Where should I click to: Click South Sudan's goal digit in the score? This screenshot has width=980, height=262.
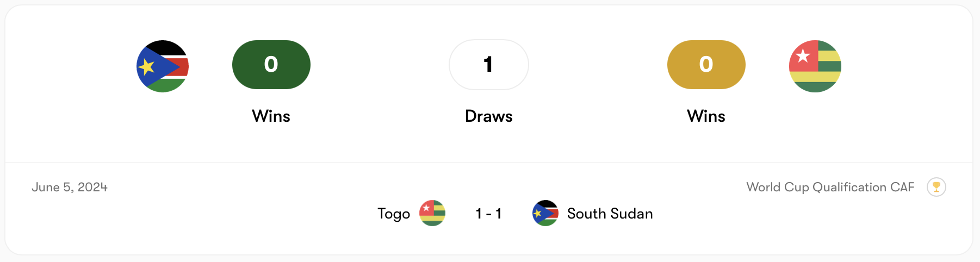(498, 214)
